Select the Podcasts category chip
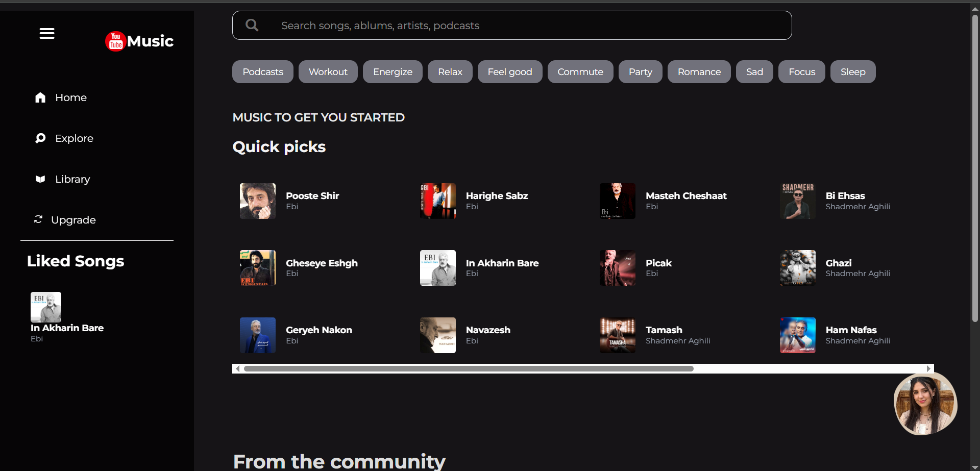 click(x=263, y=72)
